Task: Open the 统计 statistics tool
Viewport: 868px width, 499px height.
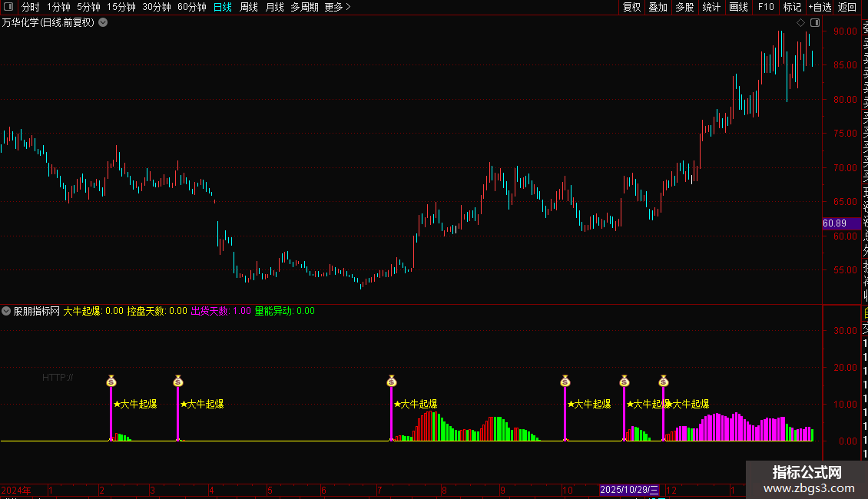Action: [x=711, y=7]
